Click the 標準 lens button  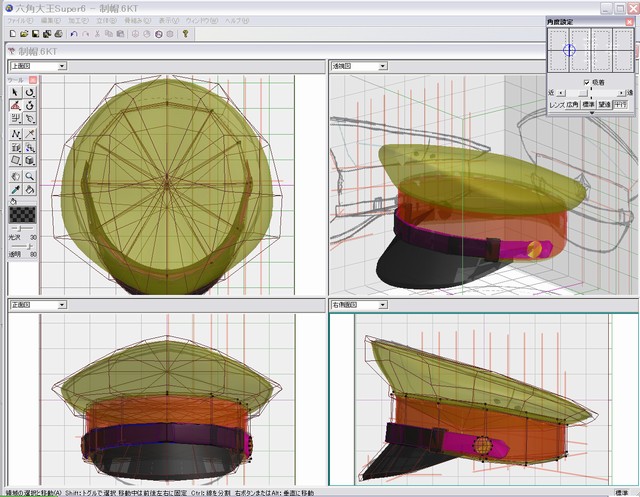[589, 104]
